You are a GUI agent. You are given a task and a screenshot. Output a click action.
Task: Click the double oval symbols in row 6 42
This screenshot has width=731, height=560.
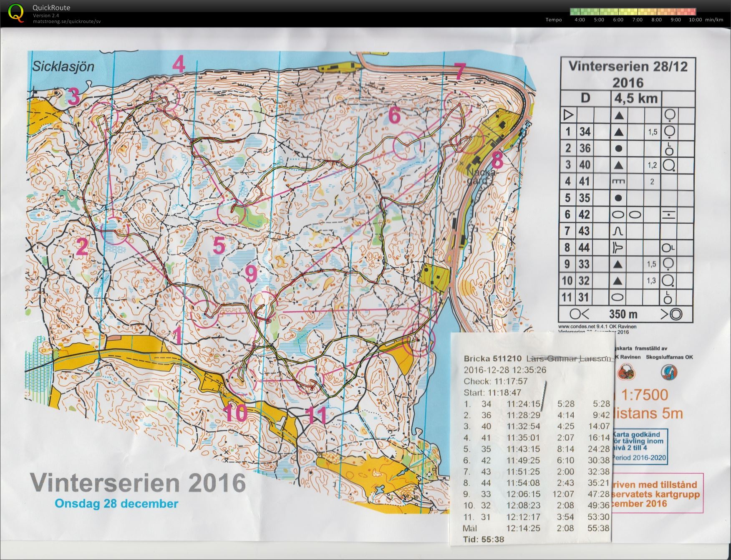[x=626, y=214]
